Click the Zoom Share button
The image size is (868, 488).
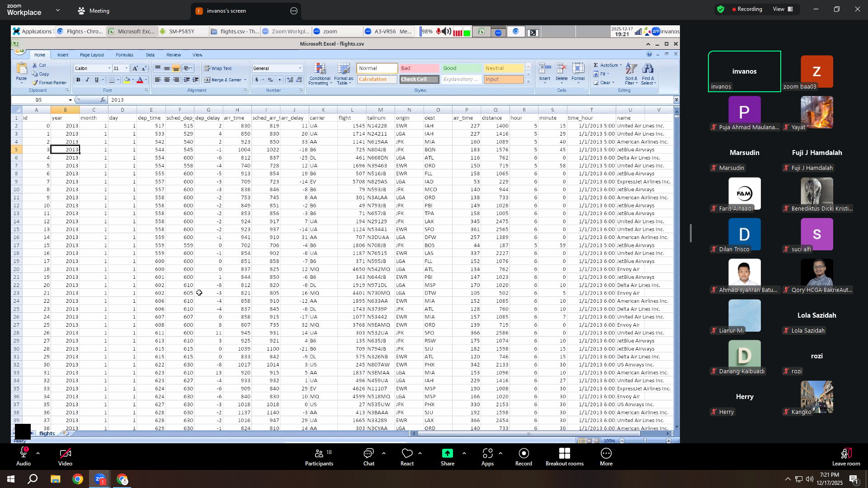pyautogui.click(x=448, y=457)
